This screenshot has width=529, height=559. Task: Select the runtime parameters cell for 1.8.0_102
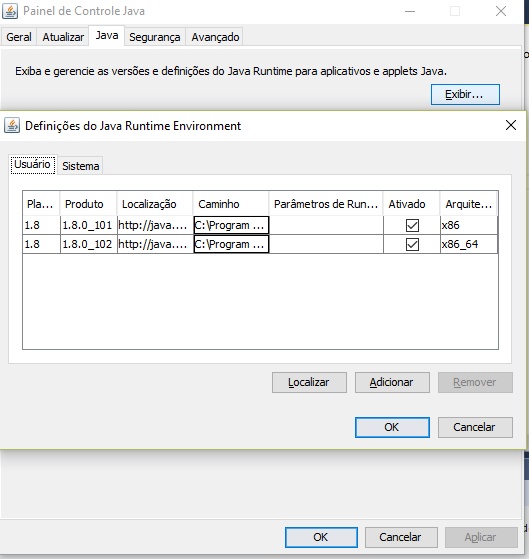point(326,244)
